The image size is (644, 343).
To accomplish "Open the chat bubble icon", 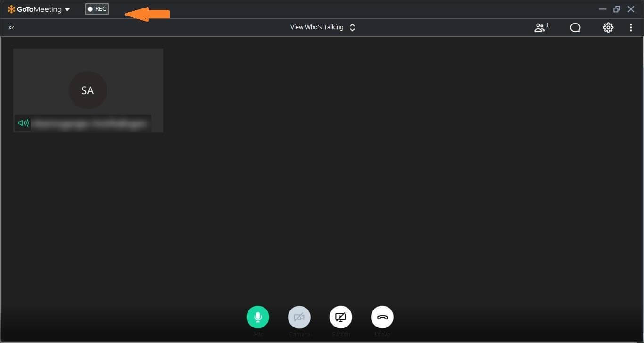I will pos(575,28).
